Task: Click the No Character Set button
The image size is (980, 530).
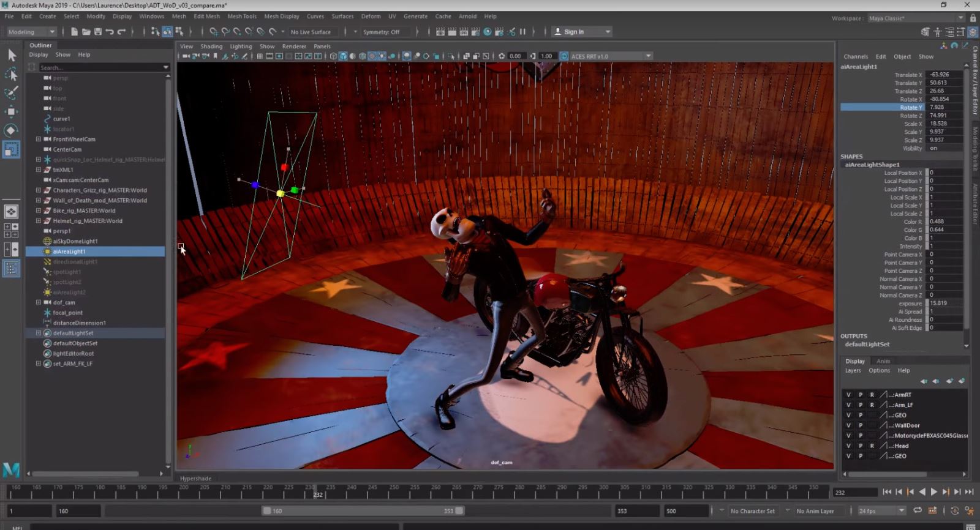Action: pyautogui.click(x=753, y=511)
